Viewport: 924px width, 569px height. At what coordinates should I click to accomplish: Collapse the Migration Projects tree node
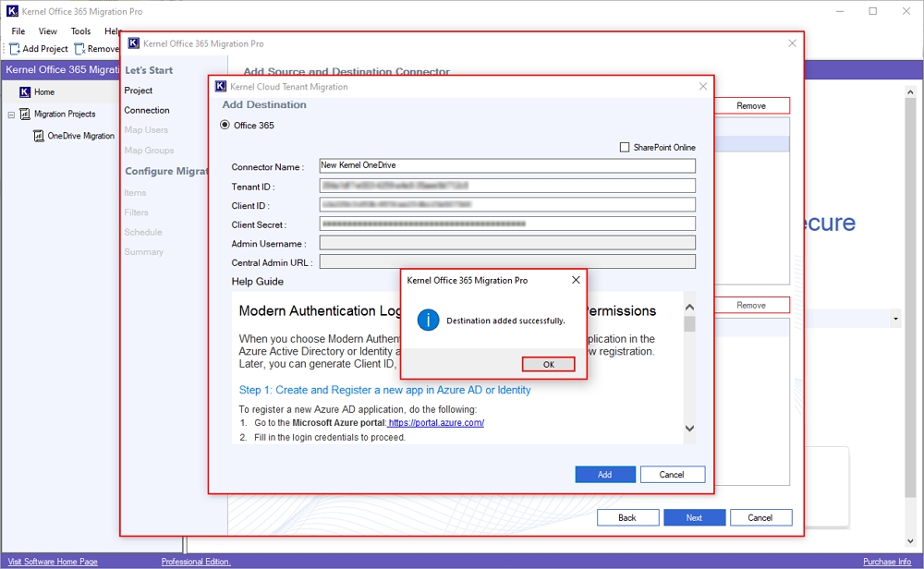tap(11, 115)
